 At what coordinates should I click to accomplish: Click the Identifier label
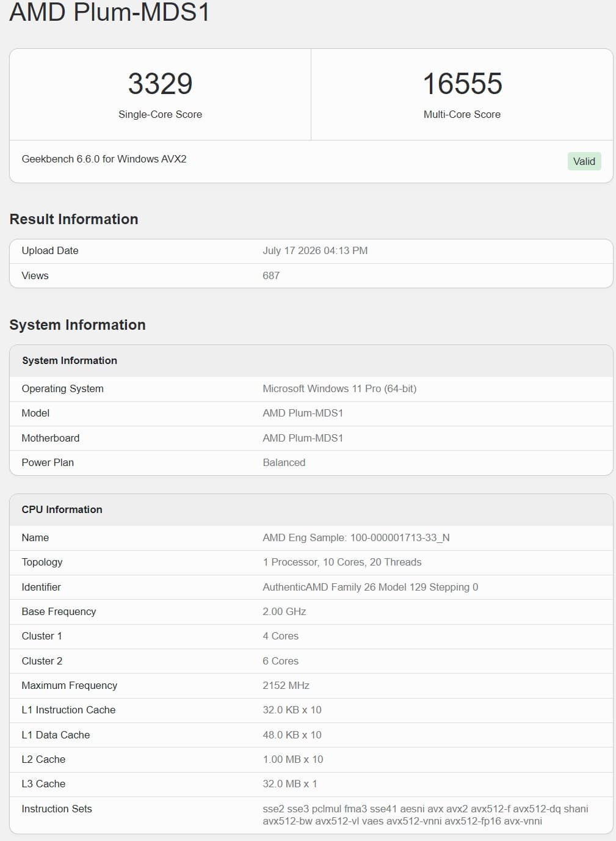(42, 587)
